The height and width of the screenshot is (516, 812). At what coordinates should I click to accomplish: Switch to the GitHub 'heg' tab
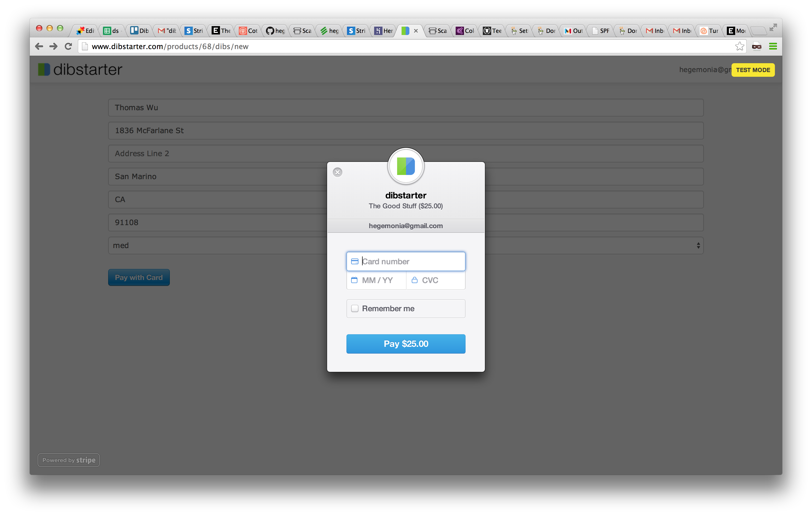[x=275, y=31]
